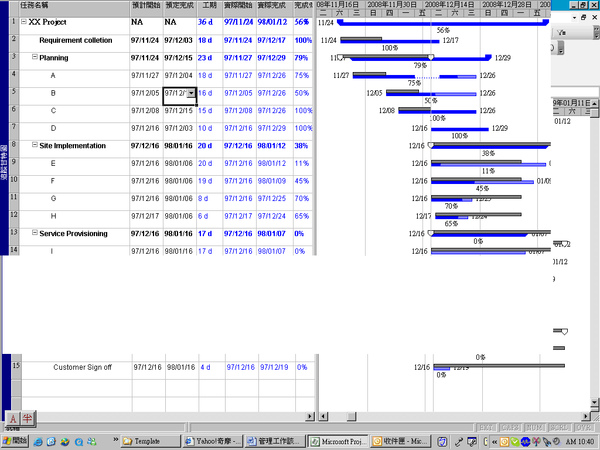
Task: Toggle IME mode A button
Action: 13,419
